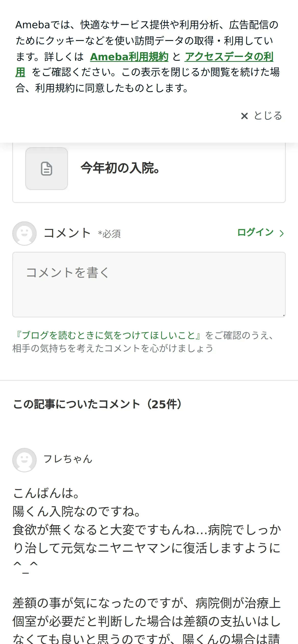Open the article titled 今年初の入院。

(x=120, y=168)
